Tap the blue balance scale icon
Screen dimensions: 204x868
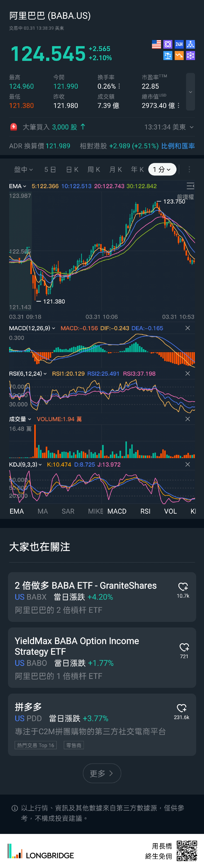click(168, 56)
